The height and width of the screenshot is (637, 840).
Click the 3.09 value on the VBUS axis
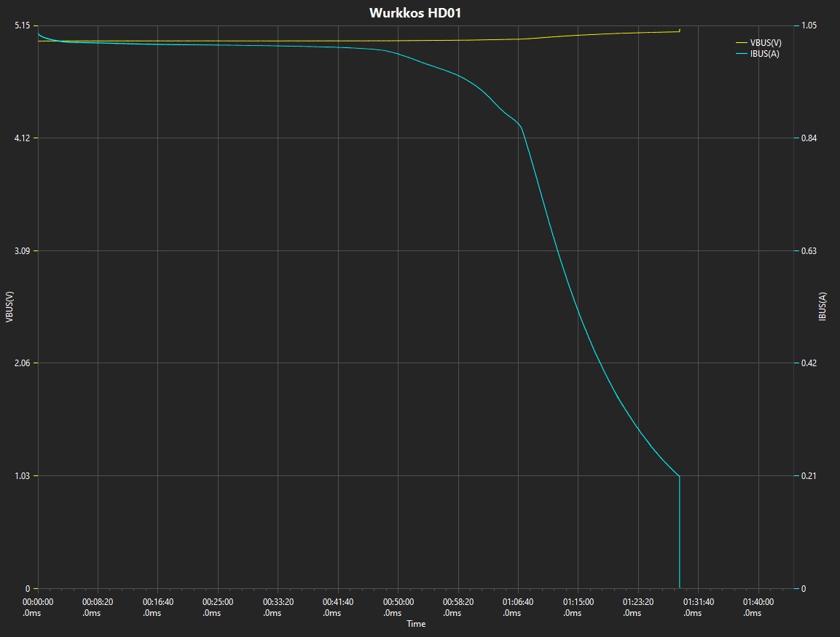tap(23, 250)
